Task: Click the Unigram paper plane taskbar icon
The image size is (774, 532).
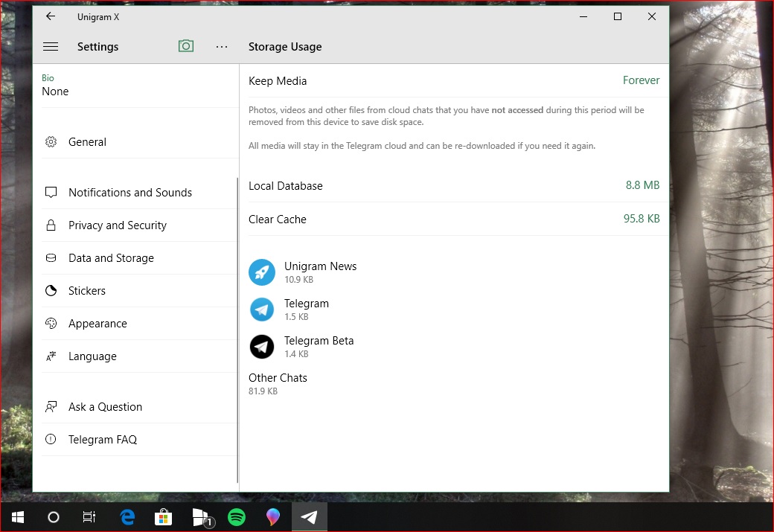Action: click(310, 517)
